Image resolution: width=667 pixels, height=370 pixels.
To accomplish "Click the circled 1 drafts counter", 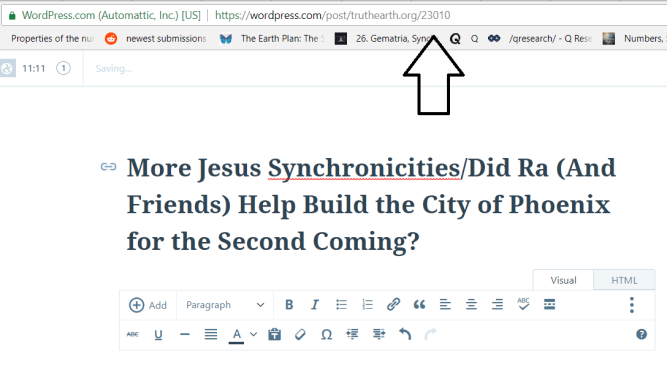I will point(63,68).
